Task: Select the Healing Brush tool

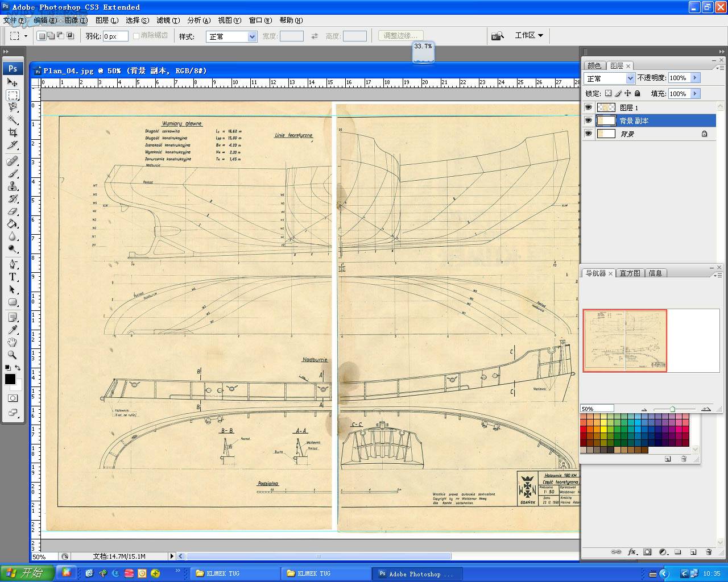Action: click(13, 161)
